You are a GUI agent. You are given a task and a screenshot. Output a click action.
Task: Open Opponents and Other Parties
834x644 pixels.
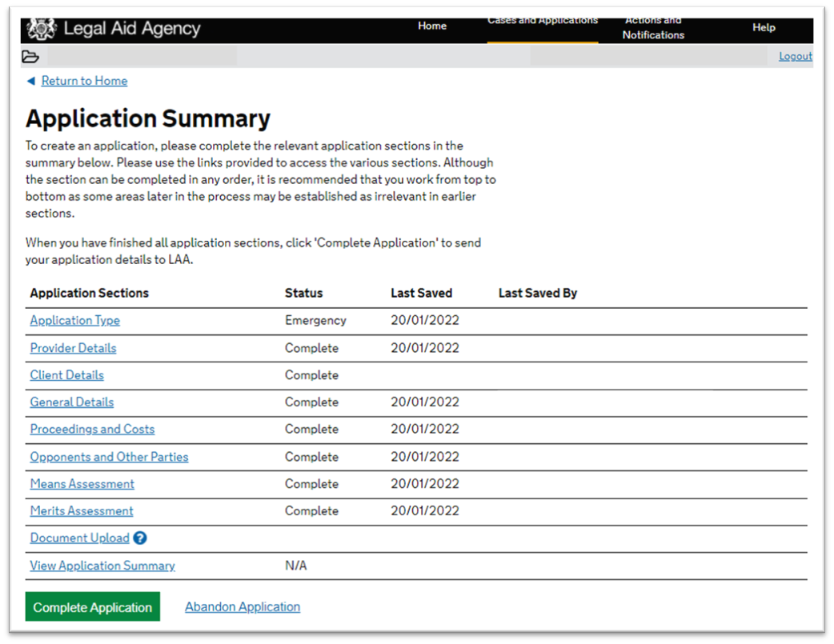click(x=109, y=457)
